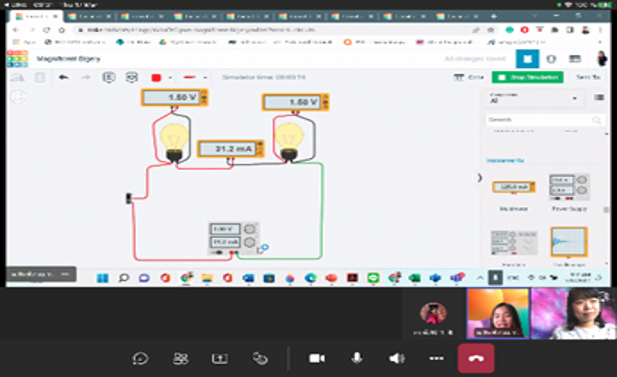Click the components Search field
Screen dimensions: 617x377
click(x=545, y=120)
